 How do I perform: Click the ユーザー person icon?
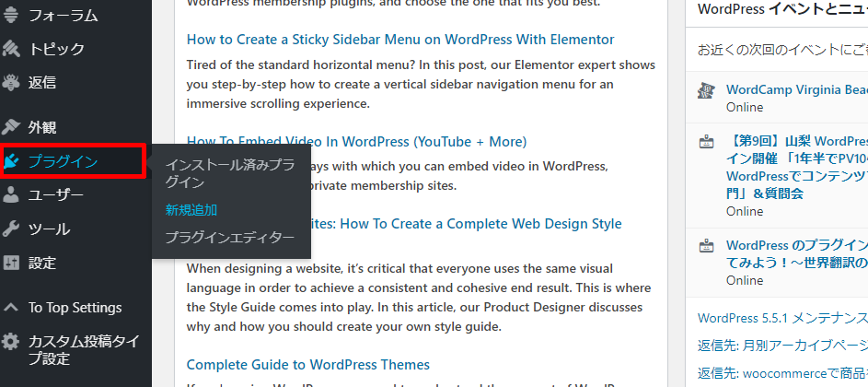click(x=11, y=194)
